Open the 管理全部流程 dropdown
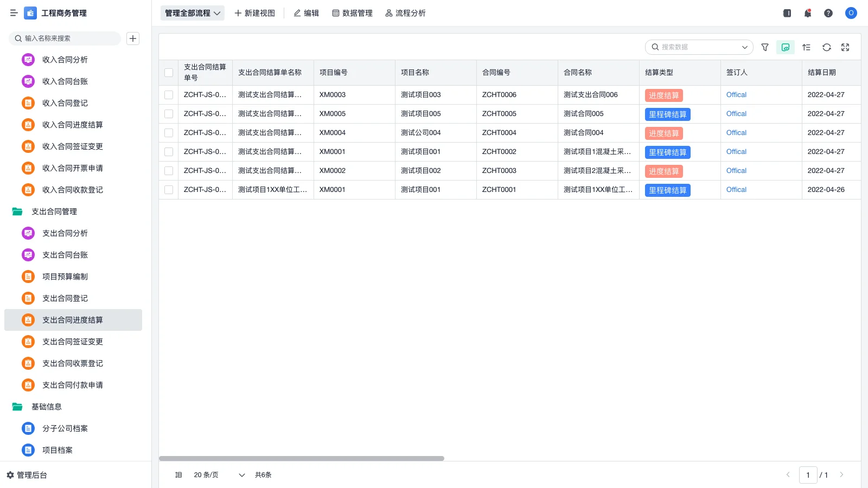This screenshot has height=488, width=868. point(192,12)
